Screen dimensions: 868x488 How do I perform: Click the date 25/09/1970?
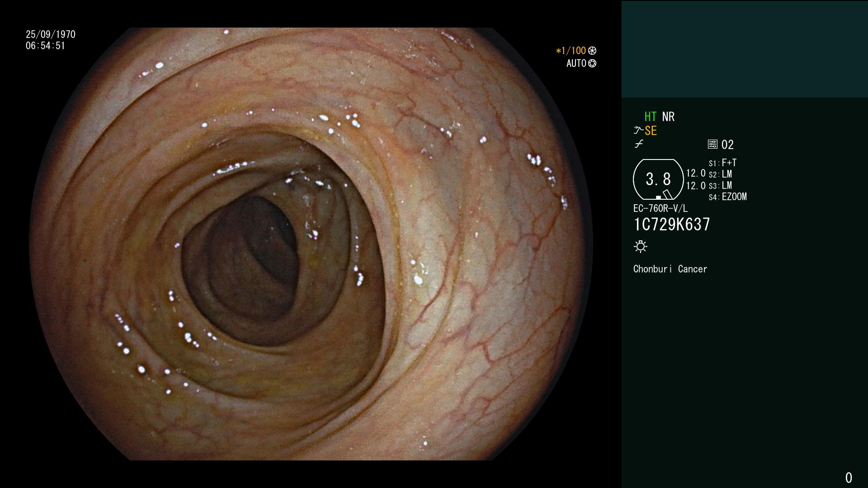coord(51,34)
